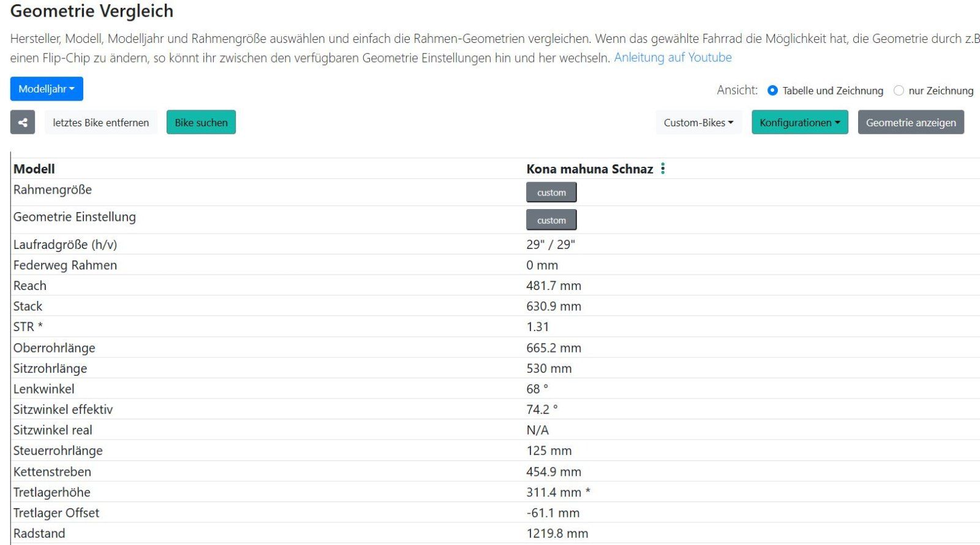Image resolution: width=980 pixels, height=545 pixels.
Task: Click the Reach value 481.7 mm
Action: pos(554,286)
